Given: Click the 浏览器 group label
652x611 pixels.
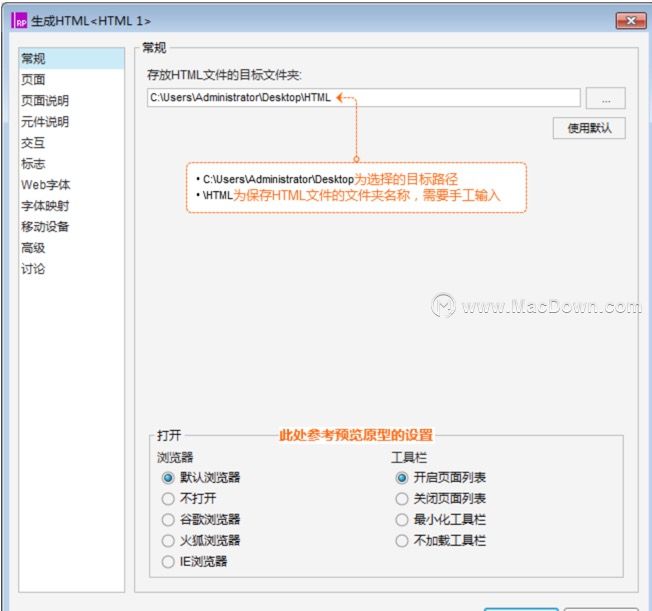Looking at the screenshot, I should pyautogui.click(x=175, y=458).
